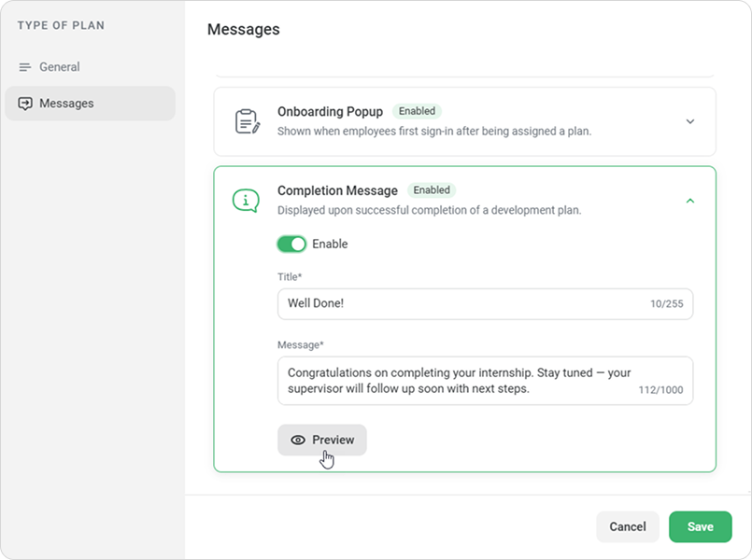752x560 pixels.
Task: Click the Messages chat icon in sidebar
Action: click(x=25, y=104)
